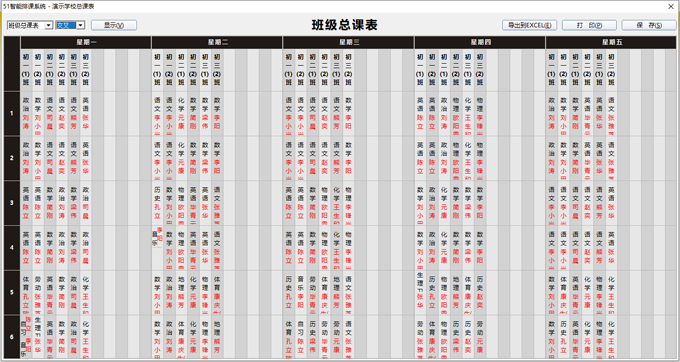Click the 显示(V) button
Image resolution: width=680 pixels, height=362 pixels.
click(x=114, y=26)
